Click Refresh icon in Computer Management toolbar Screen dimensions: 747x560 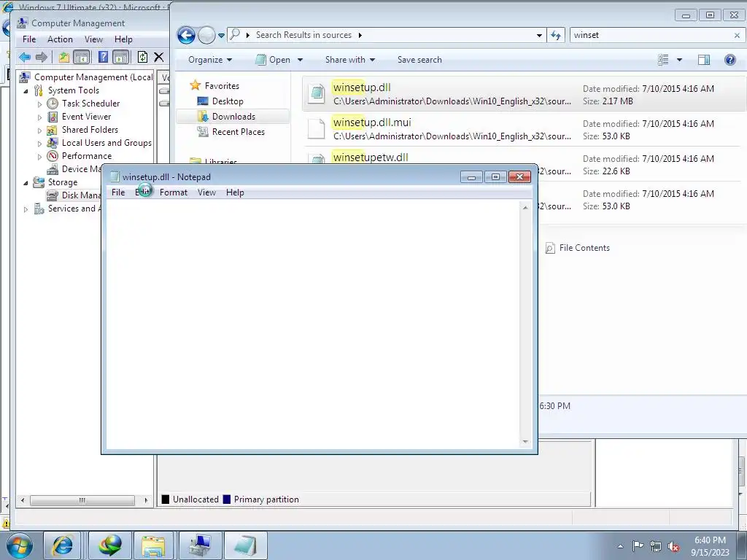click(142, 57)
